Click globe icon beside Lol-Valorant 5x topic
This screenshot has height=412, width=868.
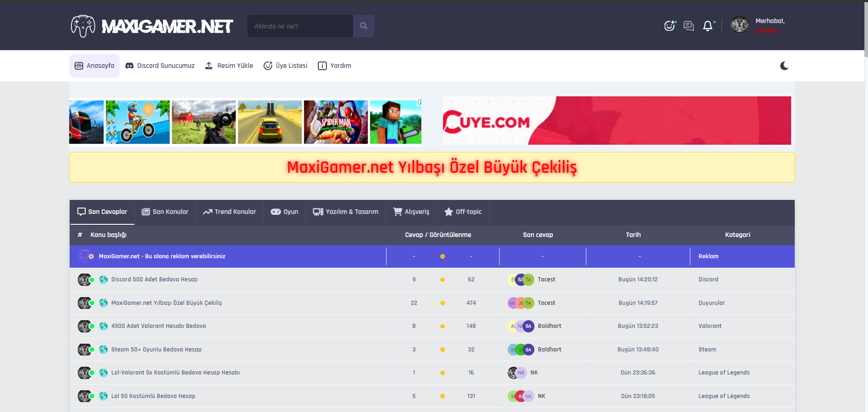pos(104,373)
